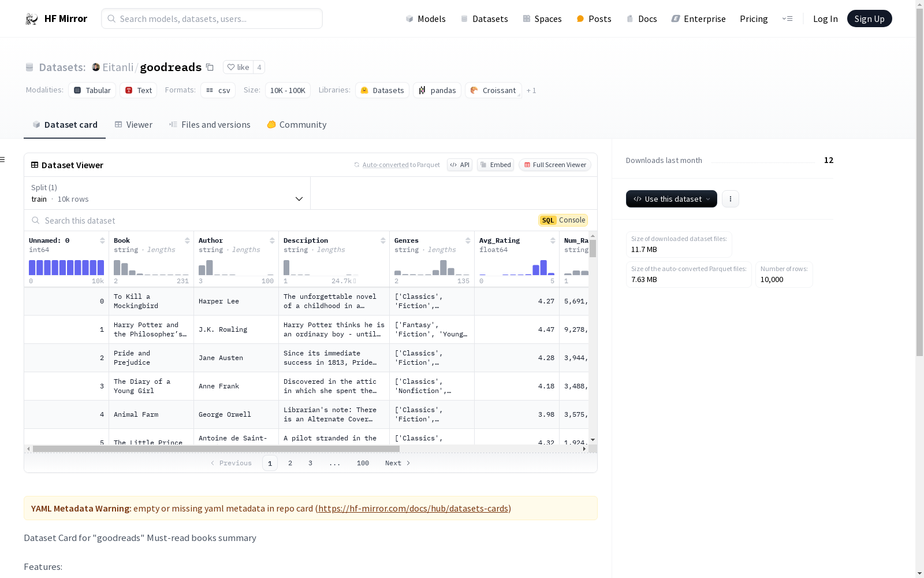The height and width of the screenshot is (578, 924).
Task: Show the +1 more libraries
Action: (531, 90)
